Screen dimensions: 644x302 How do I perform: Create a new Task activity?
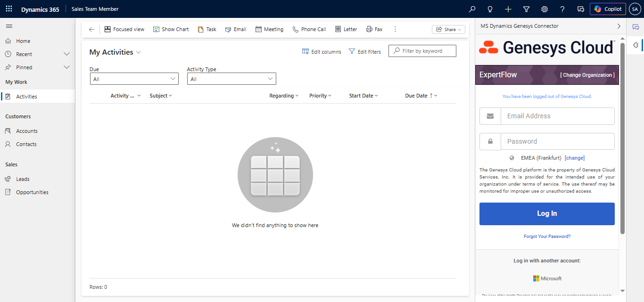(x=207, y=29)
